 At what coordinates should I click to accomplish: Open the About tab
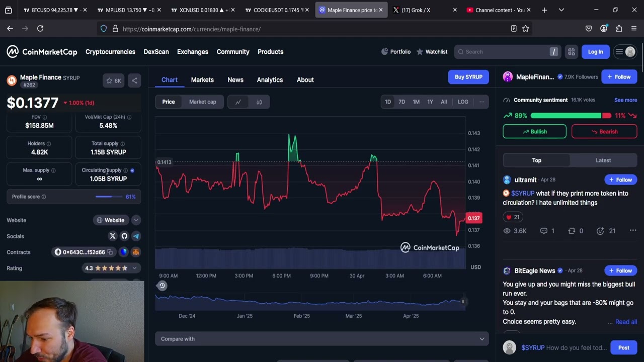(x=305, y=80)
